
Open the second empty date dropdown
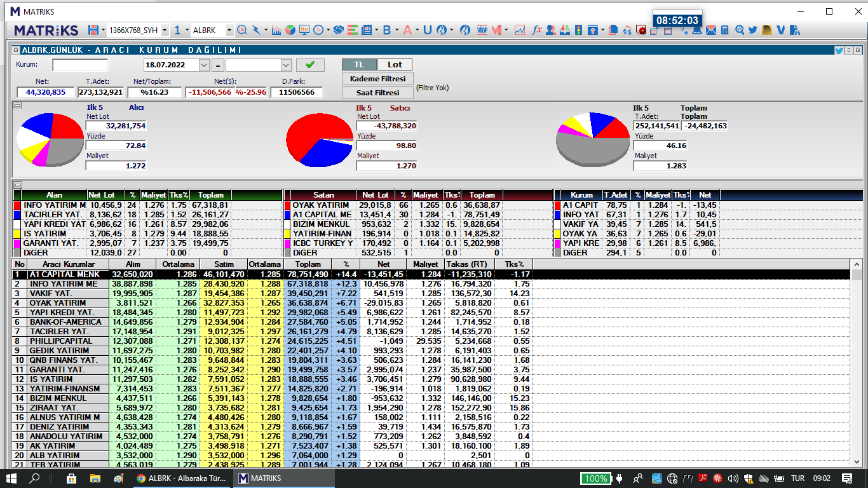[286, 65]
